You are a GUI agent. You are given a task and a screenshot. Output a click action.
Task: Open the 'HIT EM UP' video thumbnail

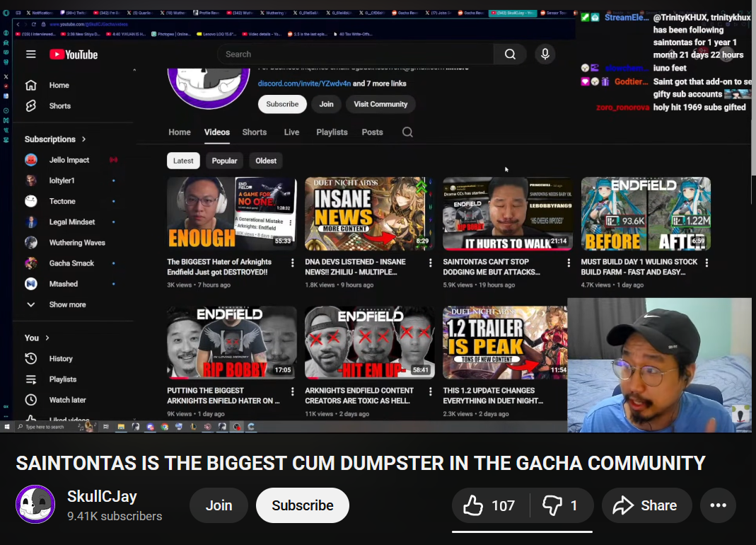click(x=370, y=343)
